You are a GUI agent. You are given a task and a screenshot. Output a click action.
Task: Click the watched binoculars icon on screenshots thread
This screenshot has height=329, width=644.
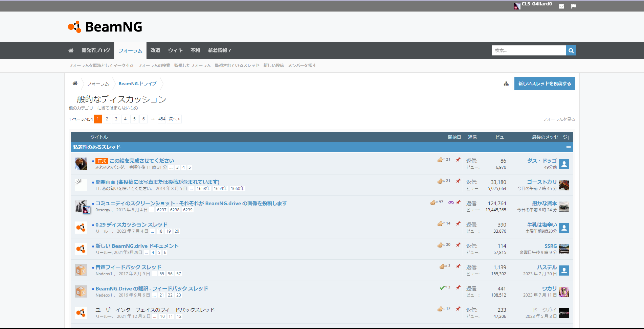pos(451,202)
